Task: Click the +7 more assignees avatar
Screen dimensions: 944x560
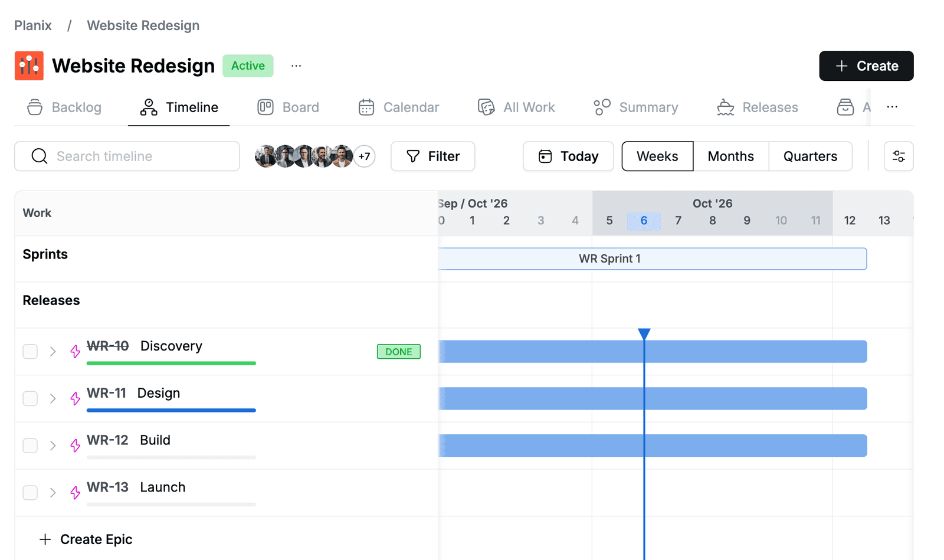Action: (364, 156)
